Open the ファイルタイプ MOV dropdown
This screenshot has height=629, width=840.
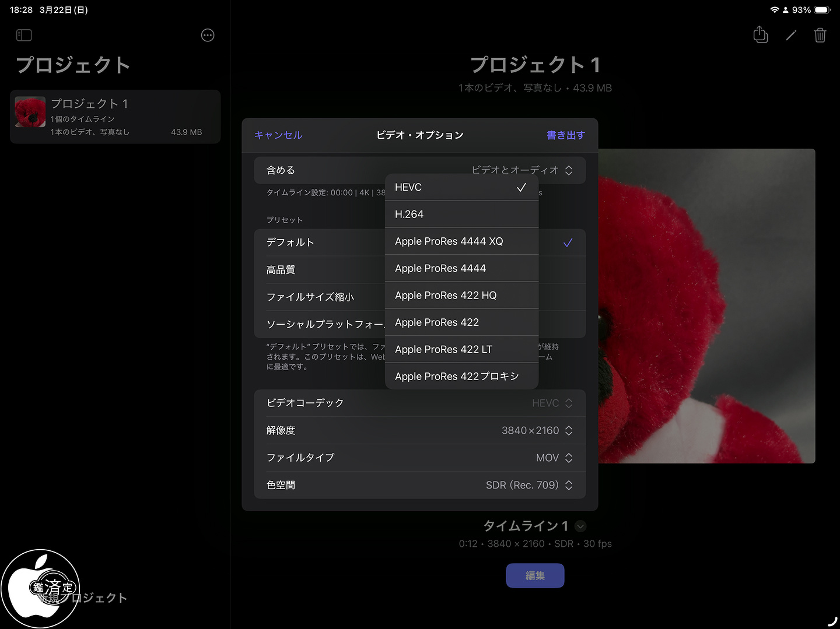point(554,458)
